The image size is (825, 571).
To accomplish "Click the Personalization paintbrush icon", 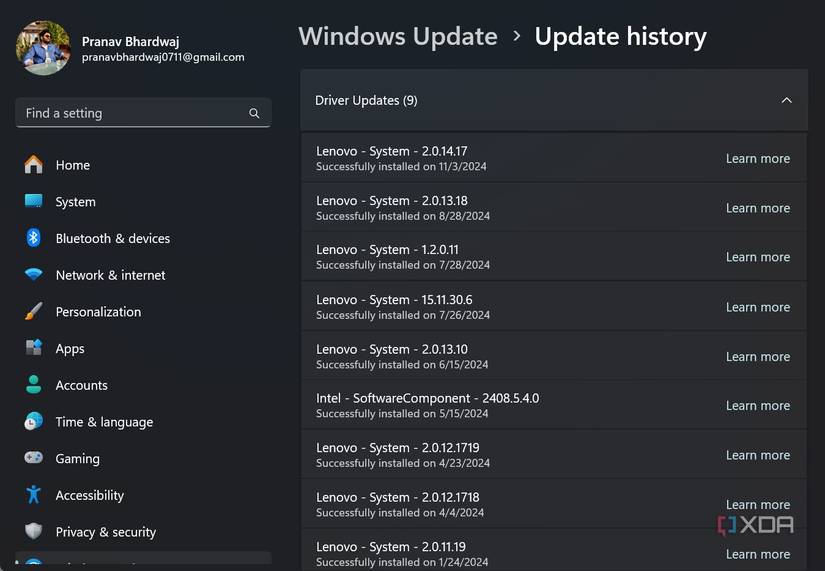I will tap(34, 311).
